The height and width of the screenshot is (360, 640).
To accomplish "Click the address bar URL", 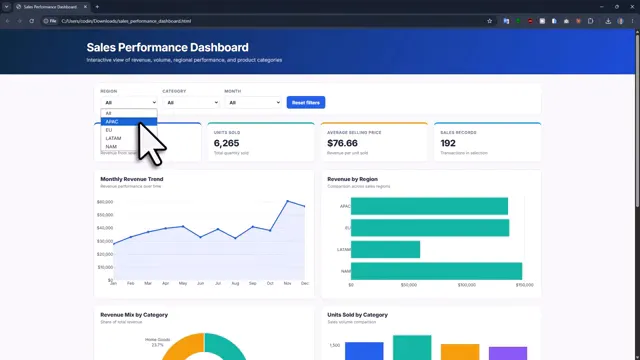I will click(x=126, y=21).
